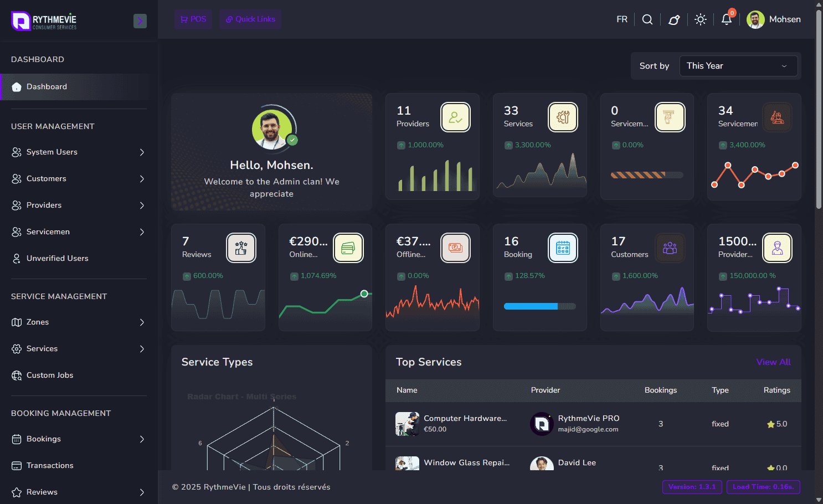This screenshot has height=504, width=823.
Task: Click the Offline payment cash icon
Action: click(455, 248)
